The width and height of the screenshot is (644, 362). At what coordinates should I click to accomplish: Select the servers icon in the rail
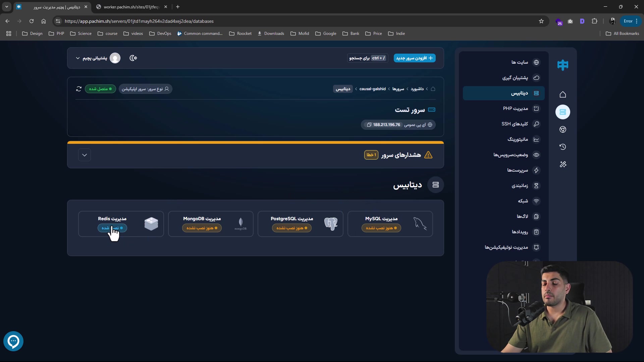click(x=562, y=112)
